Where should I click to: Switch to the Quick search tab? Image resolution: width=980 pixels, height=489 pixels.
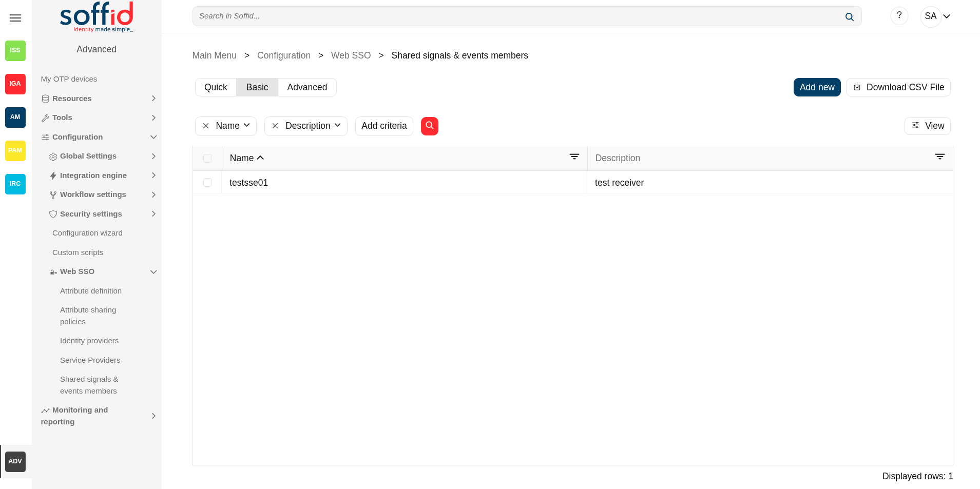click(x=216, y=87)
